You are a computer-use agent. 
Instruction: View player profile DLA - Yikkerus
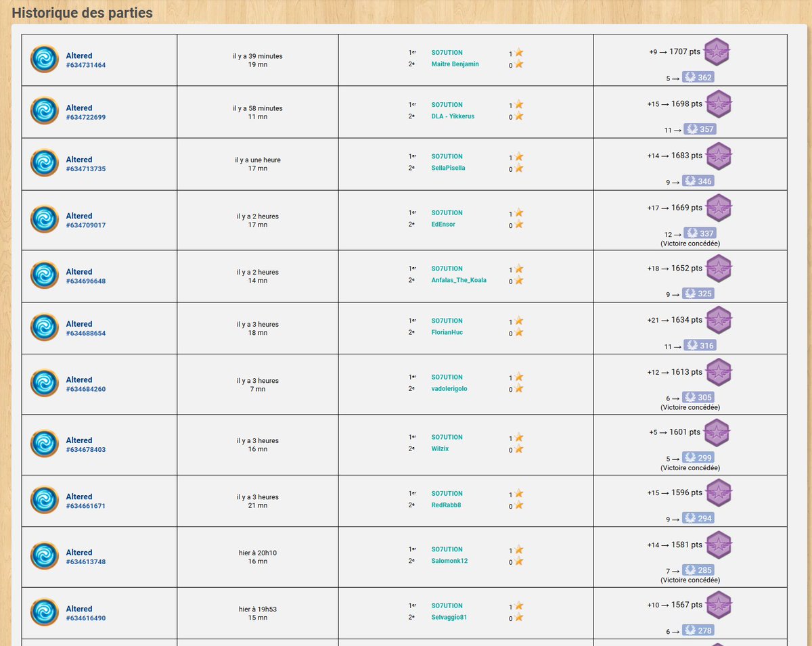pos(453,116)
